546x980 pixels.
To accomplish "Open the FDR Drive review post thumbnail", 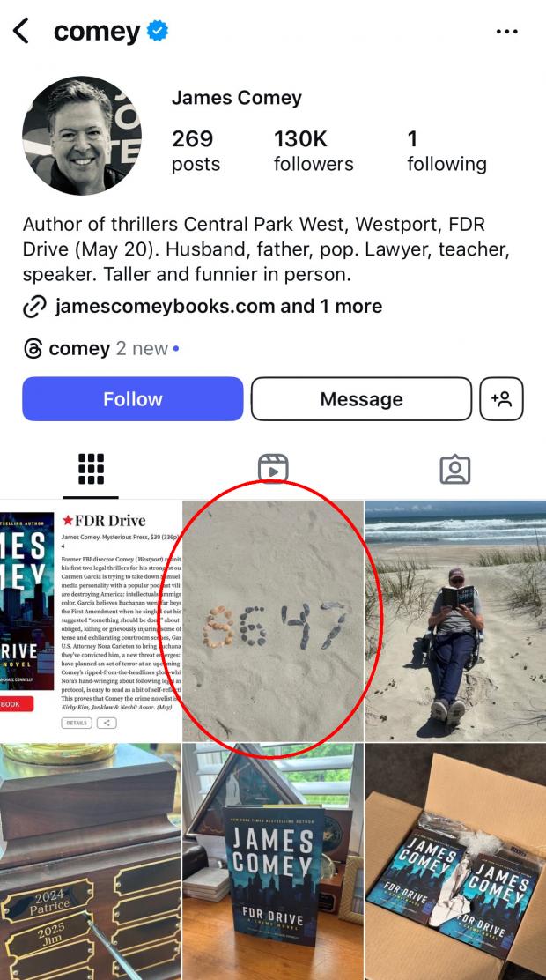I will [91, 621].
